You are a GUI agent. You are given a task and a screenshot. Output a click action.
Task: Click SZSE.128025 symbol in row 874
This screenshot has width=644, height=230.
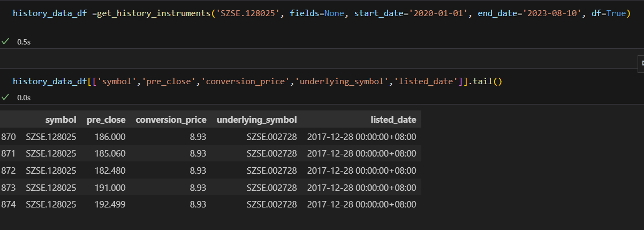51,204
